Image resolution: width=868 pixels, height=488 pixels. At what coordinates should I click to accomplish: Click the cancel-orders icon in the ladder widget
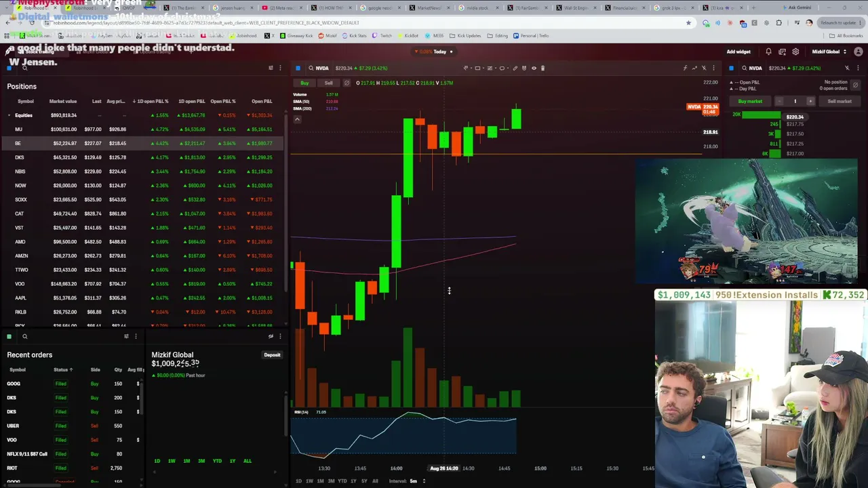(855, 85)
